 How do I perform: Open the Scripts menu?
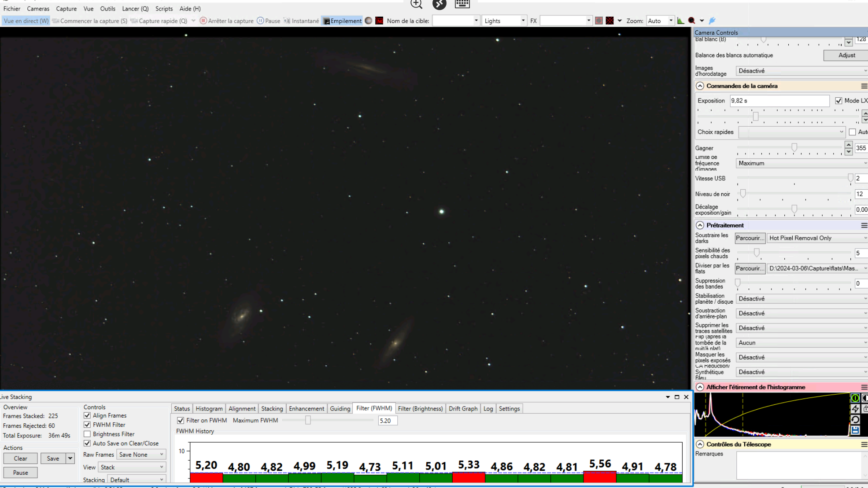tap(164, 8)
